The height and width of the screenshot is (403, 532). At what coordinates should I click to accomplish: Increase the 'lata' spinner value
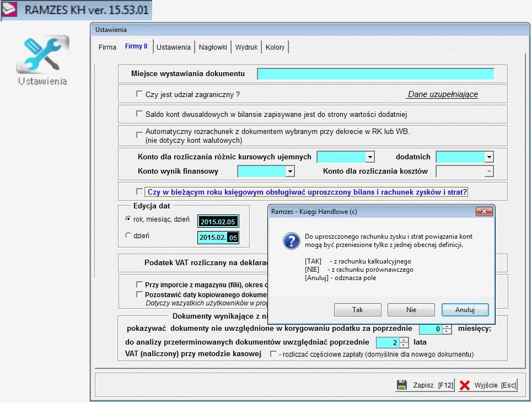tap(404, 340)
